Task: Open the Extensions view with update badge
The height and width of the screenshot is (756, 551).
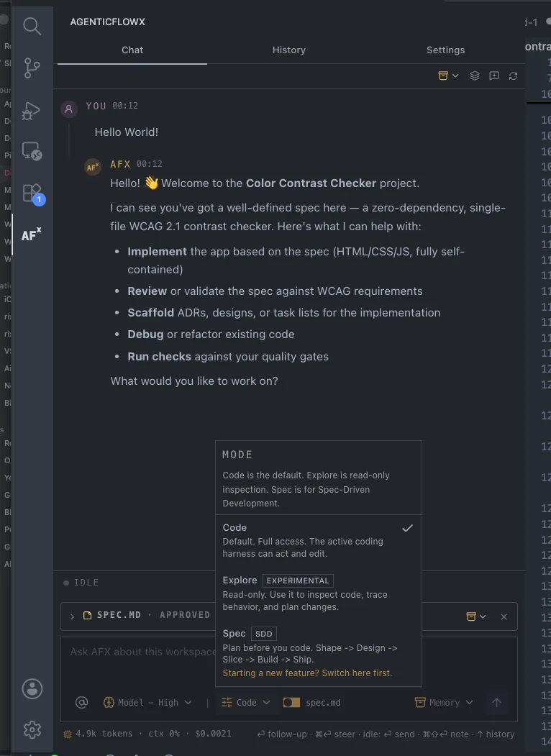Action: (x=33, y=193)
